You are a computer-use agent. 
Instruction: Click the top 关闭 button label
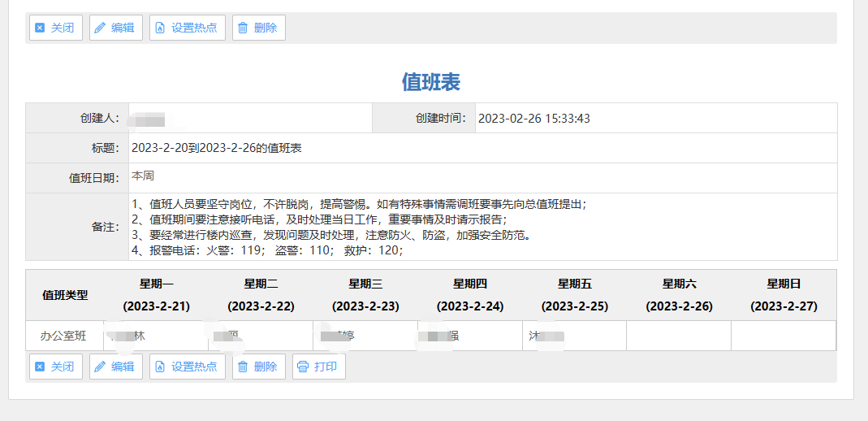click(x=63, y=28)
